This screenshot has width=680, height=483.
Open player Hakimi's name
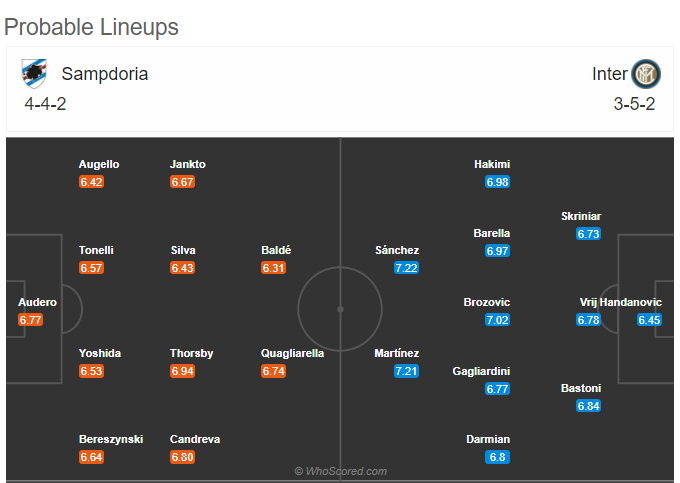pyautogui.click(x=492, y=164)
